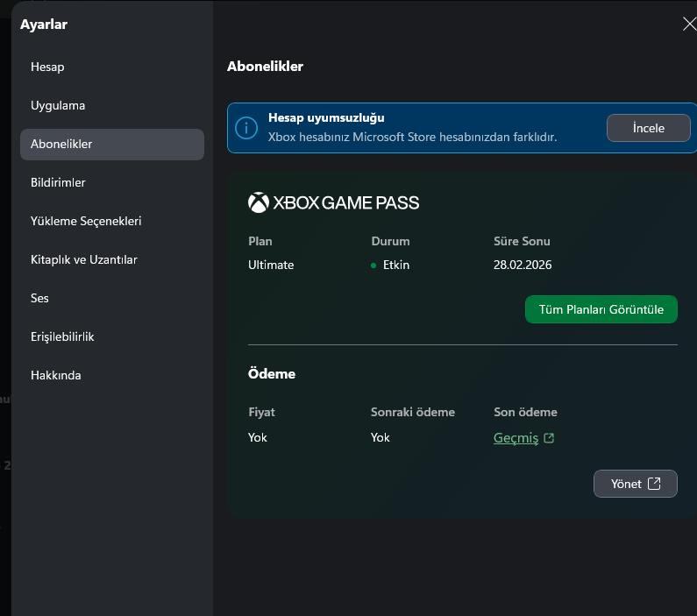Click the Ultimate plan value
Screen dimensions: 697x616
(271, 266)
